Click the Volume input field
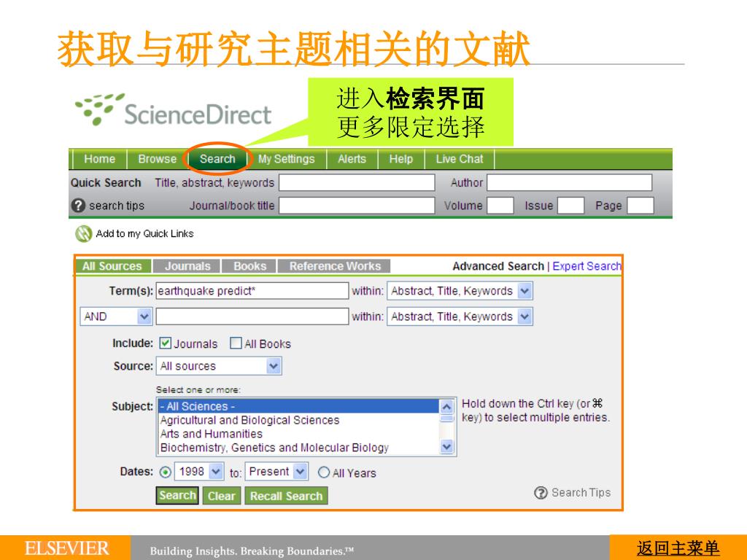The image size is (747, 560). pyautogui.click(x=500, y=206)
